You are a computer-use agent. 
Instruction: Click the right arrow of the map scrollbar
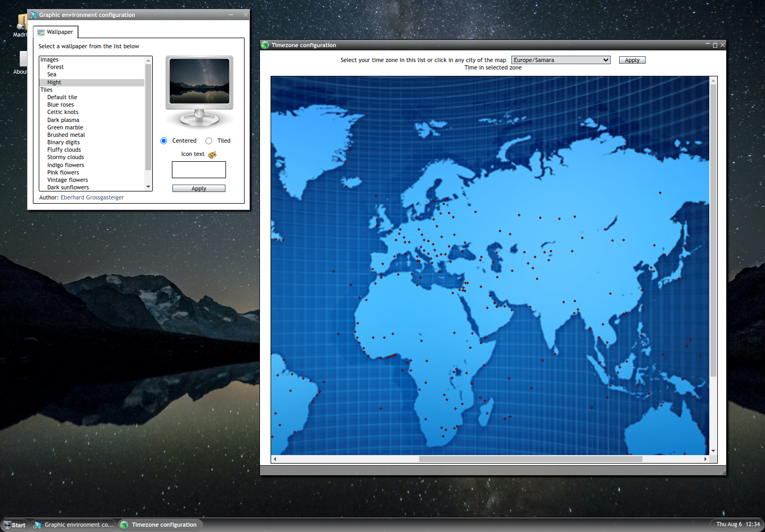coord(706,459)
